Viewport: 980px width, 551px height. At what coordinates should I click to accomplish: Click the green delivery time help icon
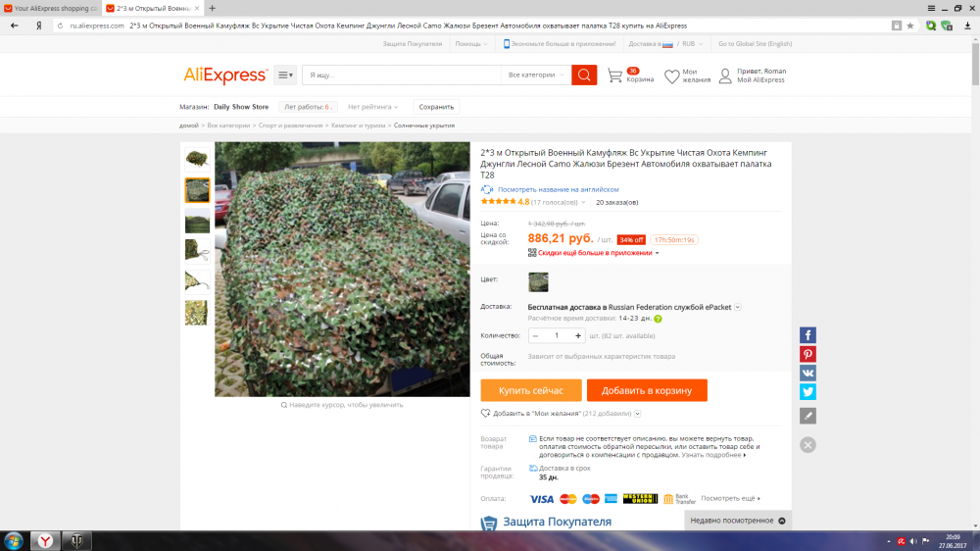[x=658, y=319]
